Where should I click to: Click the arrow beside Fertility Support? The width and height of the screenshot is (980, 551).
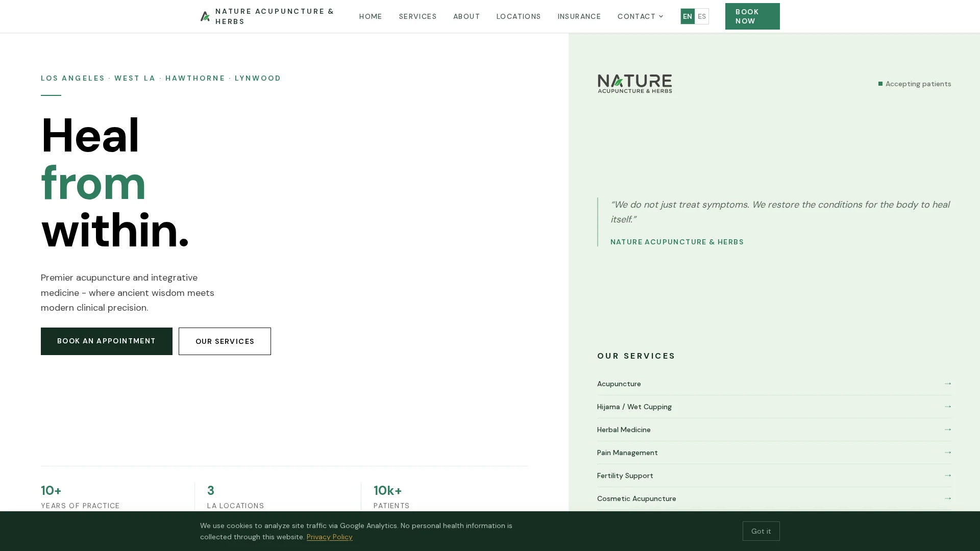pos(947,475)
